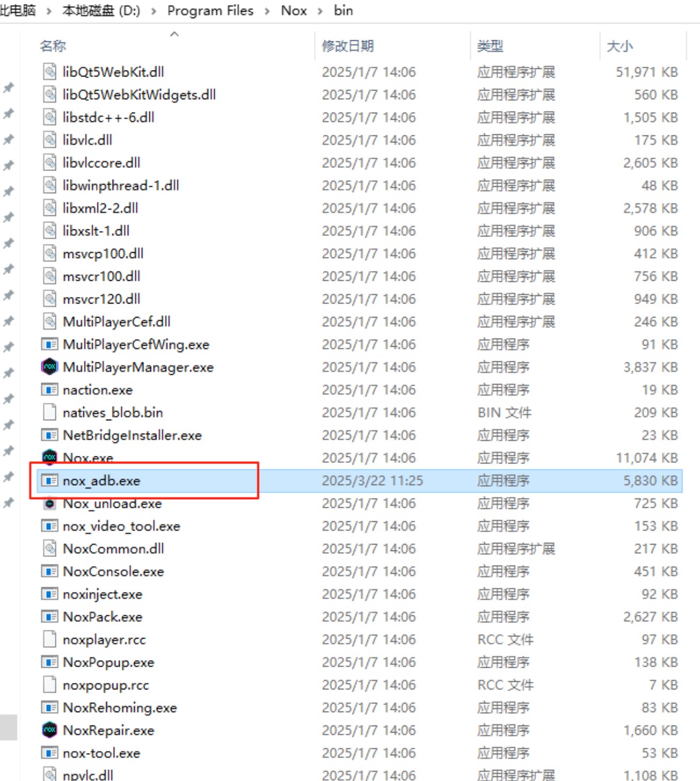This screenshot has height=781, width=700.
Task: Click the 51,971 KB size value
Action: click(647, 72)
